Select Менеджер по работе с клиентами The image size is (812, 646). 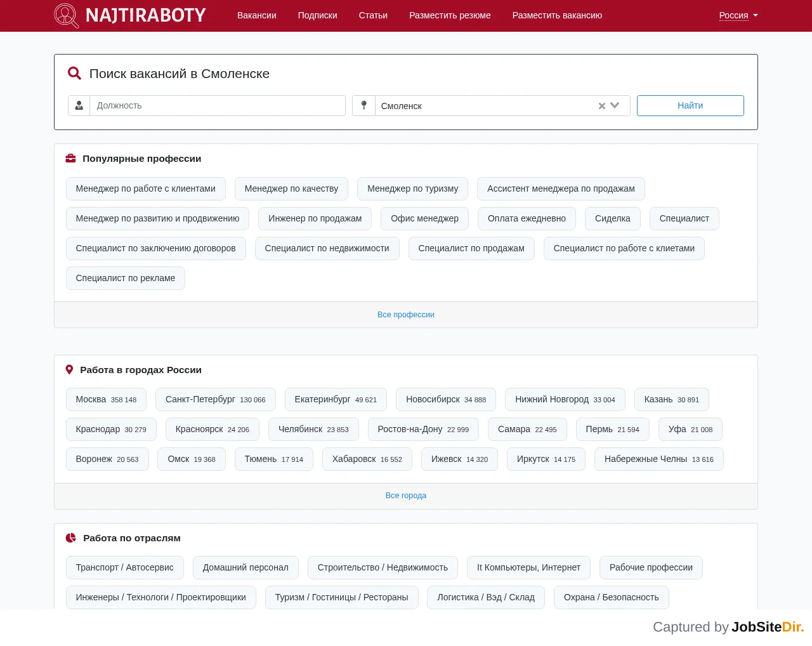pos(146,188)
